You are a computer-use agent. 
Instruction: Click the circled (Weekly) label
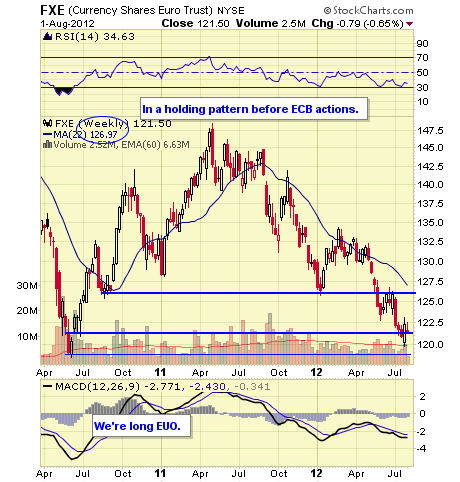point(103,124)
